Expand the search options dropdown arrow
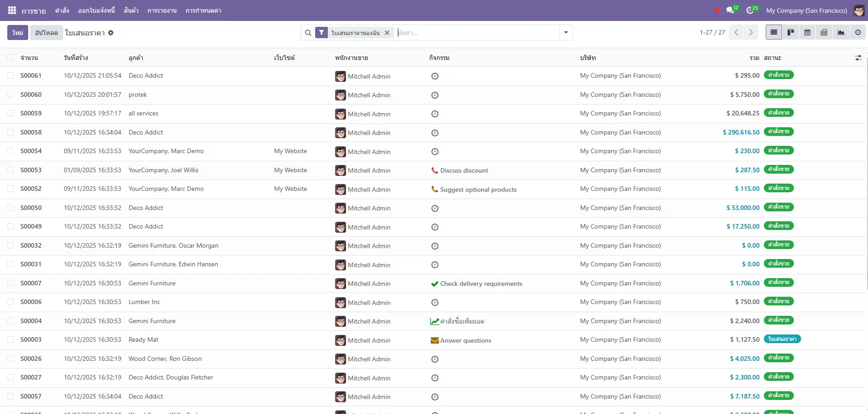Screen dimensions: 868x414 tap(566, 32)
